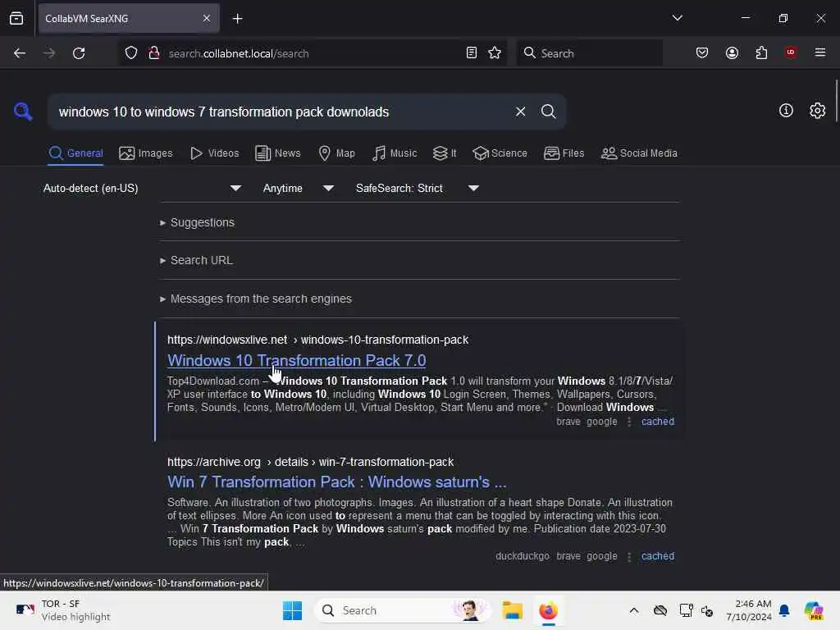Switch to the It tab

pyautogui.click(x=445, y=153)
